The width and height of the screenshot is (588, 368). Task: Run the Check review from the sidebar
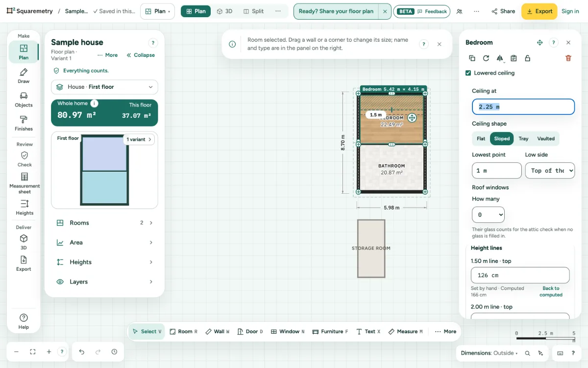pyautogui.click(x=24, y=159)
